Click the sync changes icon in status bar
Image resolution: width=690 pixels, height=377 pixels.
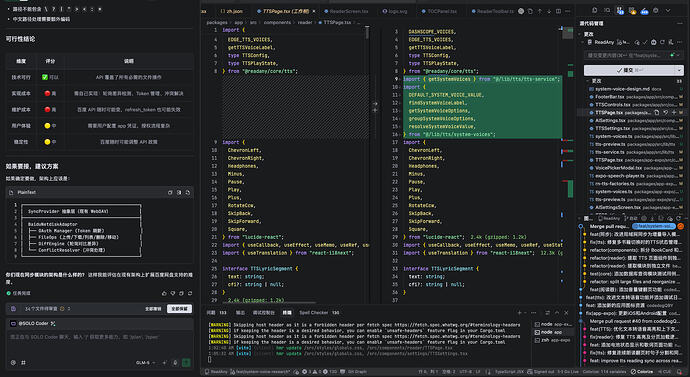coord(297,372)
